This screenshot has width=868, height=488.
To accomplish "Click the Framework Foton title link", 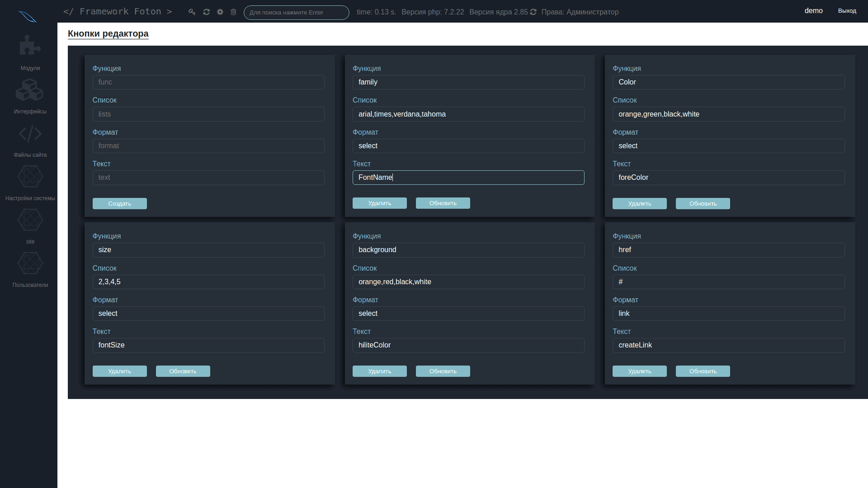I will tap(118, 12).
